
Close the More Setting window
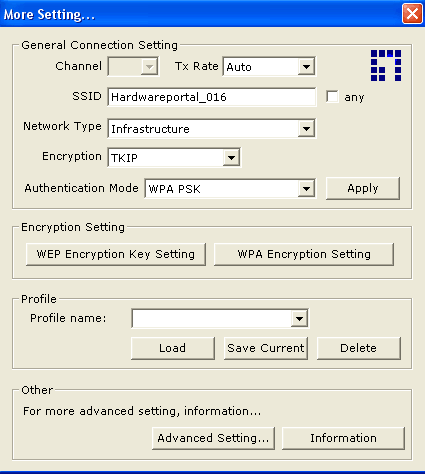click(412, 14)
